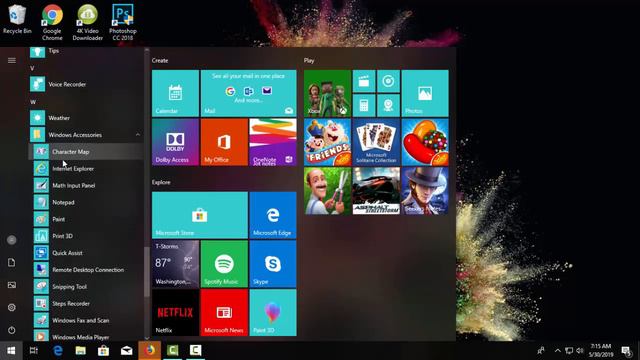Open the Movies & TV small tile
Viewport: 640px width, 360px height.
tap(364, 81)
